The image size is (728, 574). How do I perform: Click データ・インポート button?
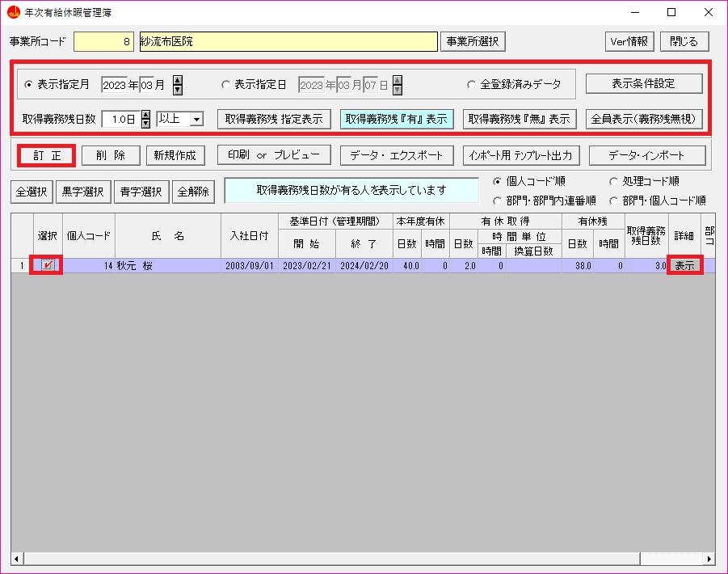[646, 155]
